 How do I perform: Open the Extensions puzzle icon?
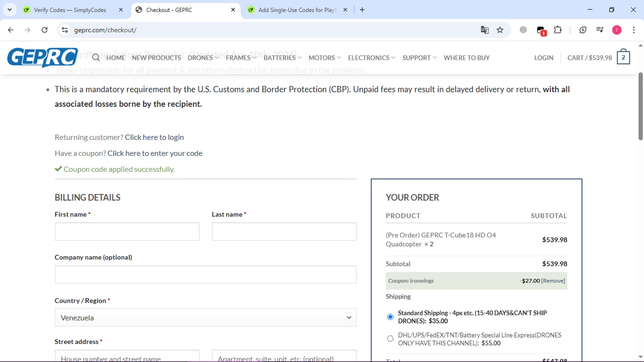558,30
